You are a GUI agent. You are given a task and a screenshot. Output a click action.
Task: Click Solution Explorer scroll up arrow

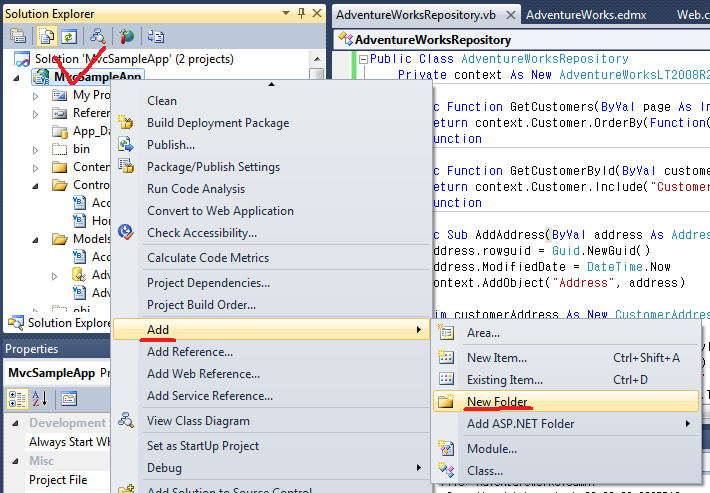click(317, 59)
